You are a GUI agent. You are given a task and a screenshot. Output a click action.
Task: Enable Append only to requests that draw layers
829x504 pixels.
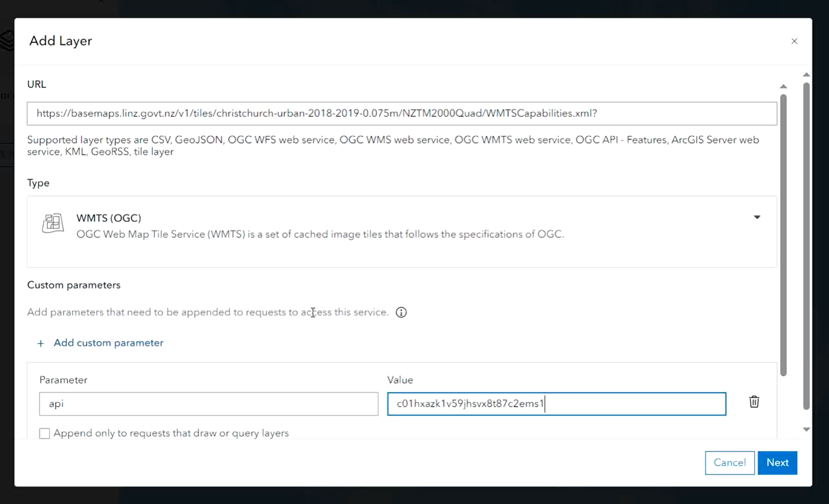[45, 433]
